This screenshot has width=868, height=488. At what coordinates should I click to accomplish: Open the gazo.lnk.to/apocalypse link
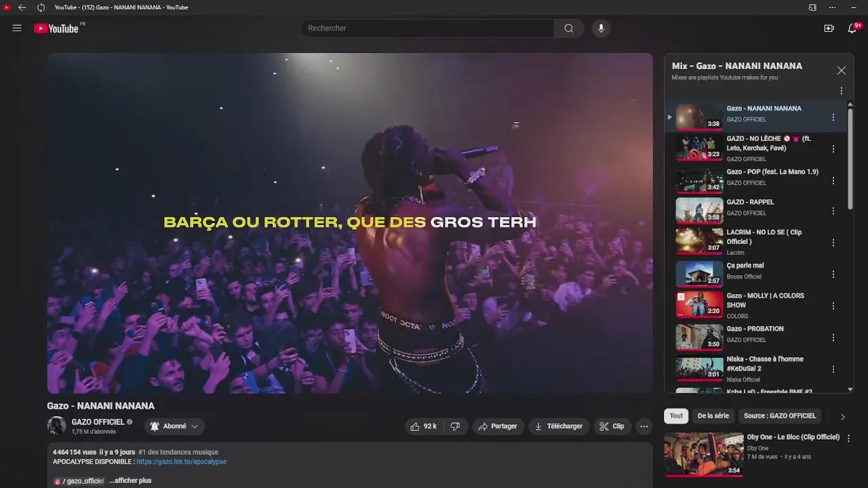[x=182, y=462]
